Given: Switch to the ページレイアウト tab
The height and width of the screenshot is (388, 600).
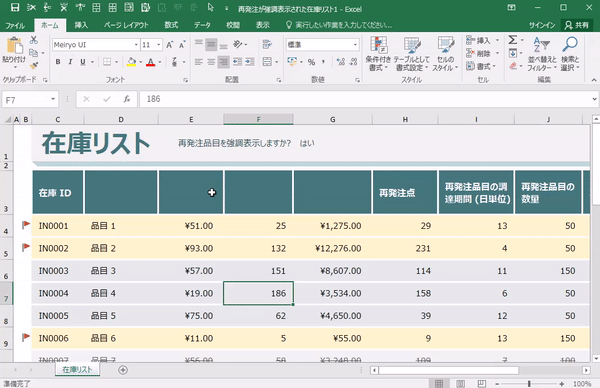Looking at the screenshot, I should pos(126,25).
